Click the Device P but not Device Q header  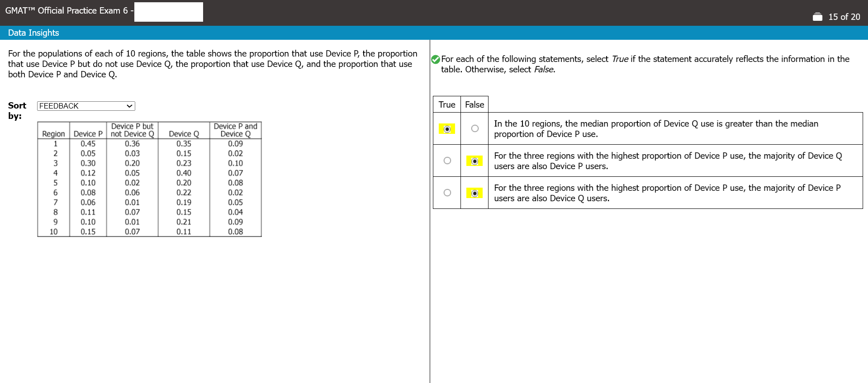pos(132,130)
